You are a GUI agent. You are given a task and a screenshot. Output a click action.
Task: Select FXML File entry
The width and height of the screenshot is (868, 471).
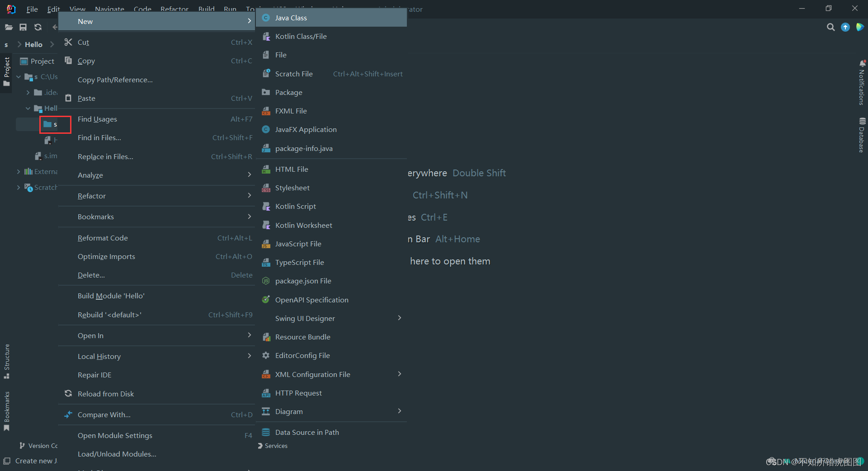click(x=331, y=111)
